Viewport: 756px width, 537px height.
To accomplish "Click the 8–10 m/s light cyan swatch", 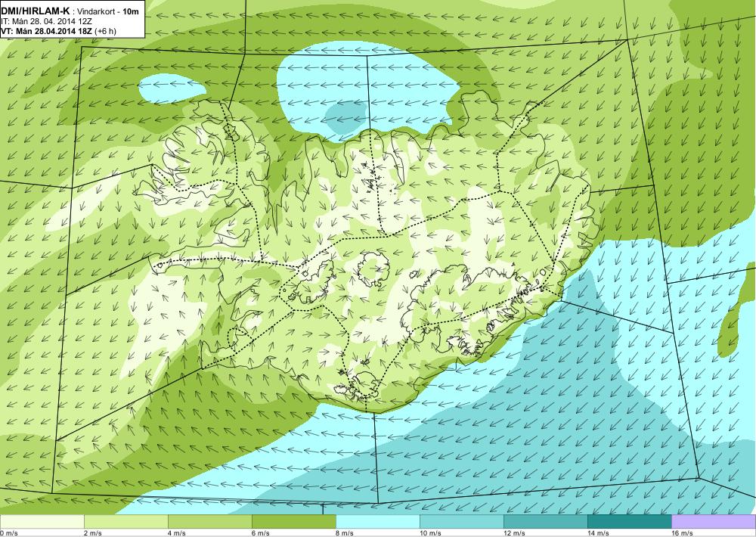I will click(377, 522).
